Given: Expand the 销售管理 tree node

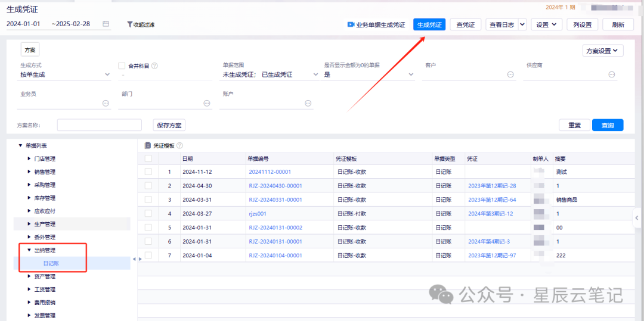Looking at the screenshot, I should click(x=30, y=172).
